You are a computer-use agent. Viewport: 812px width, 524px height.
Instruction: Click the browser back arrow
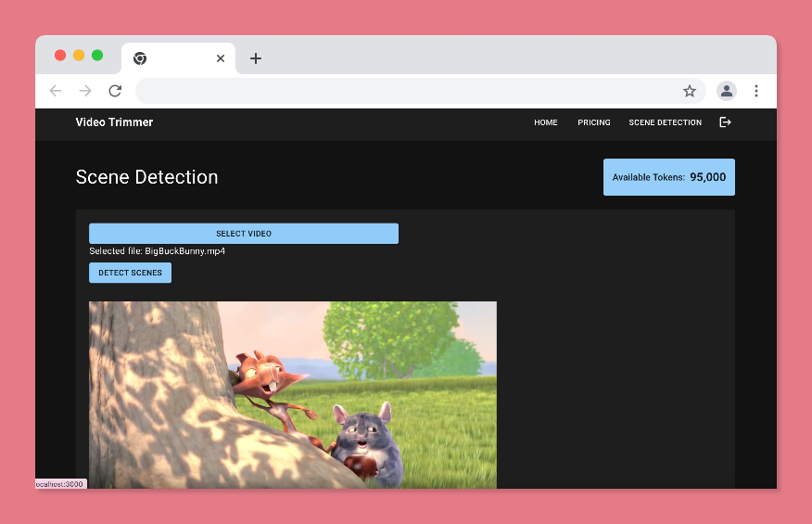click(56, 91)
